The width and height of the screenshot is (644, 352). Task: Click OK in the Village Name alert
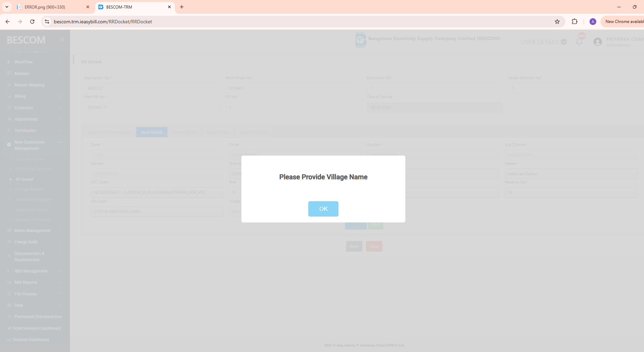(x=323, y=209)
